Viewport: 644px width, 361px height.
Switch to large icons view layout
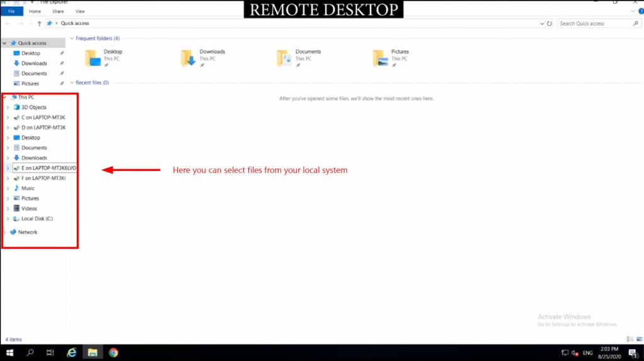click(x=640, y=339)
